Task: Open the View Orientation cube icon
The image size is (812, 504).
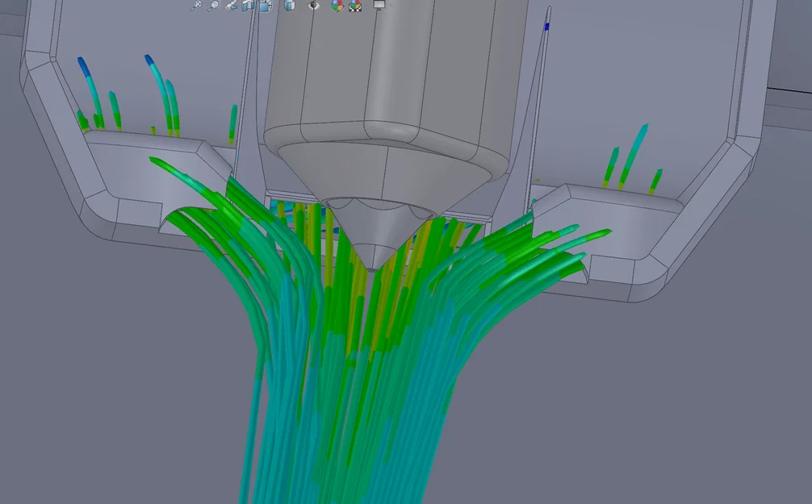Action: click(x=265, y=6)
